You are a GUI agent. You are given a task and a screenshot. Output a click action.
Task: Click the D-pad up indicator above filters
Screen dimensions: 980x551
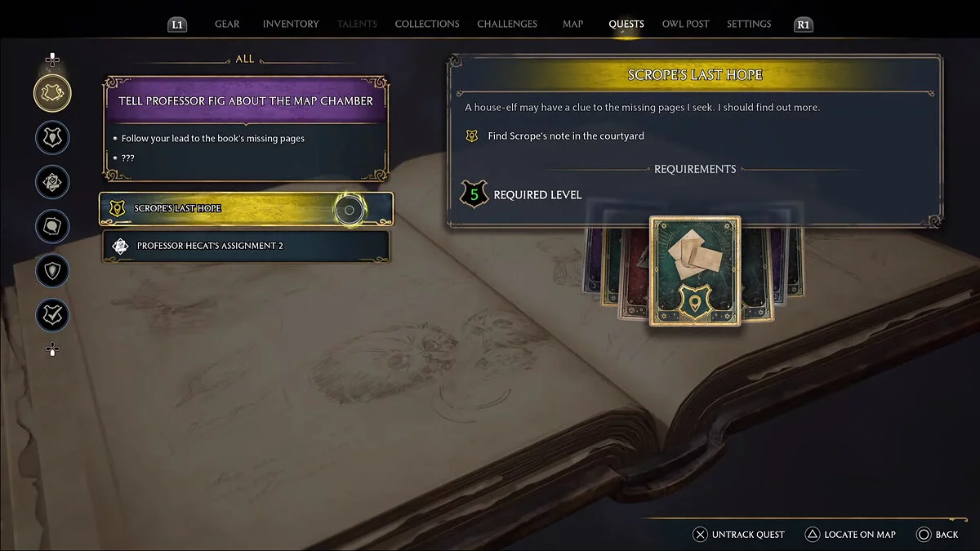tap(52, 60)
